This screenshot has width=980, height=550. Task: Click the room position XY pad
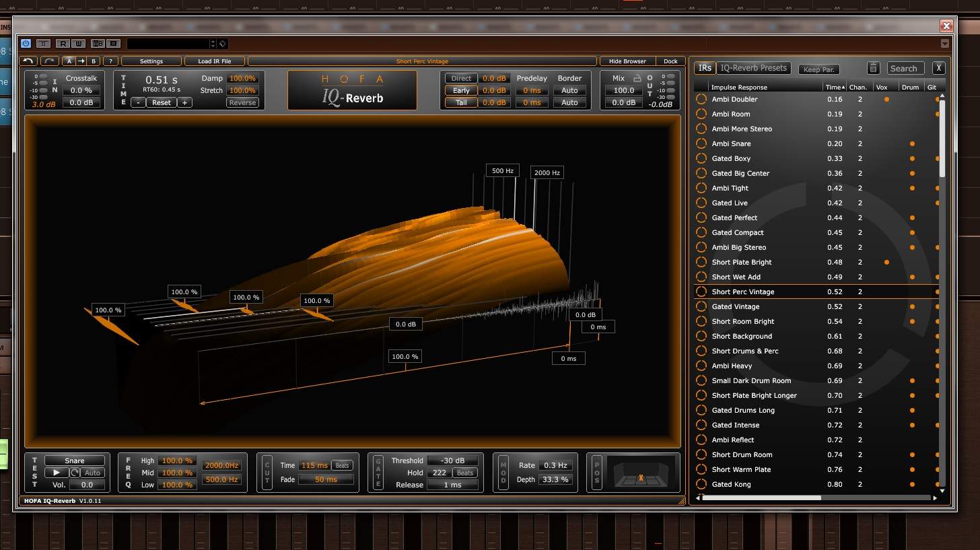click(641, 473)
